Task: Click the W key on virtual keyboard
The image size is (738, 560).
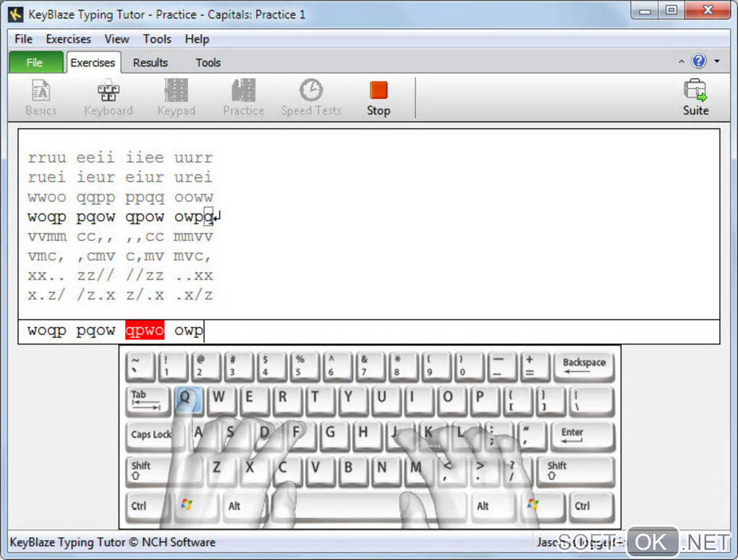Action: click(x=221, y=401)
